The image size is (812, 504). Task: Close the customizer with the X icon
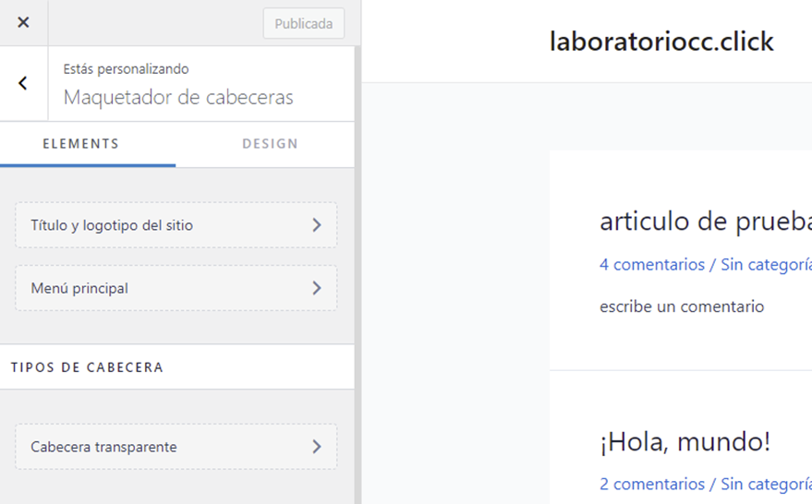click(23, 22)
